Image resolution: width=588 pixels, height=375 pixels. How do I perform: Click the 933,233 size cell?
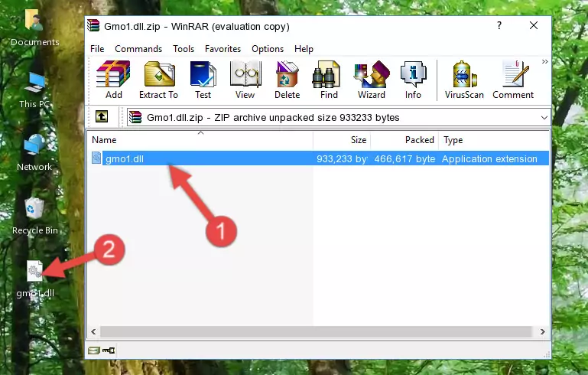342,158
